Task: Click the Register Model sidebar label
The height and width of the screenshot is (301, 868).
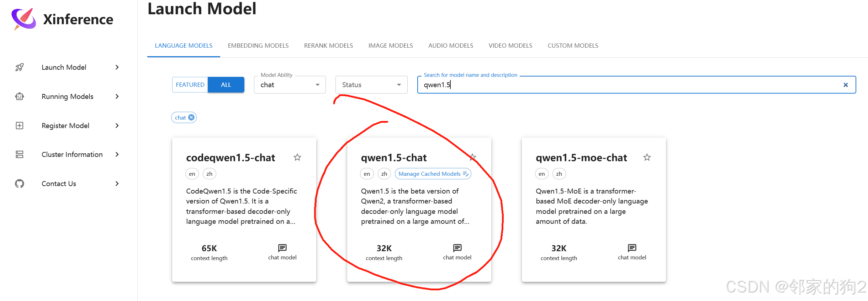Action: (65, 126)
